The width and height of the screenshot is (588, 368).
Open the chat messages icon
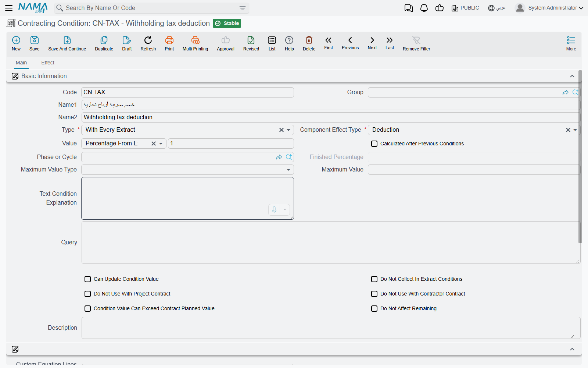pyautogui.click(x=409, y=8)
